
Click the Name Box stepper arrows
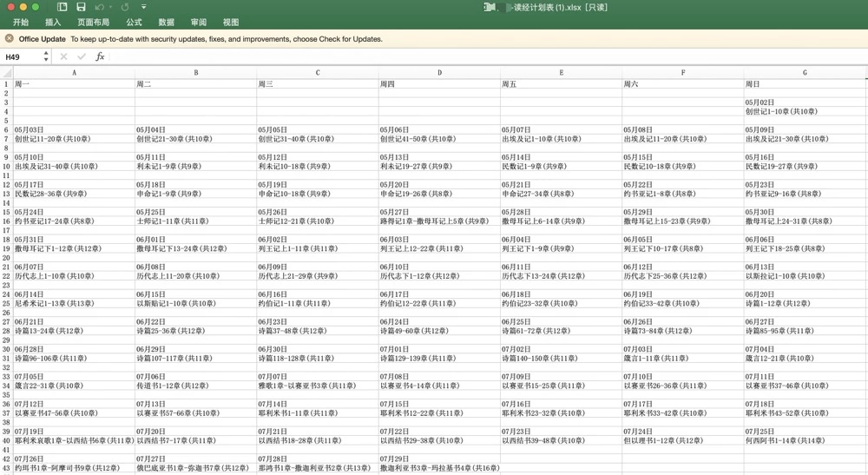(x=46, y=56)
